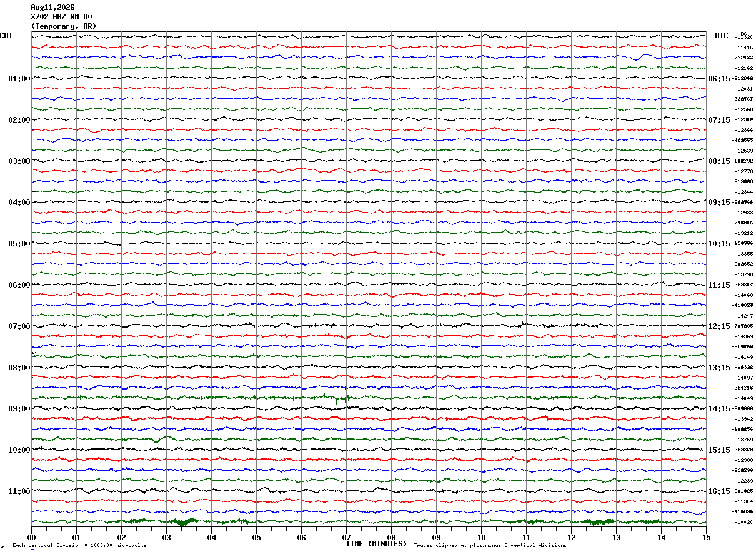This screenshot has height=554, width=756.
Task: Click the 01:00 CDT hour label
Action: pos(19,79)
